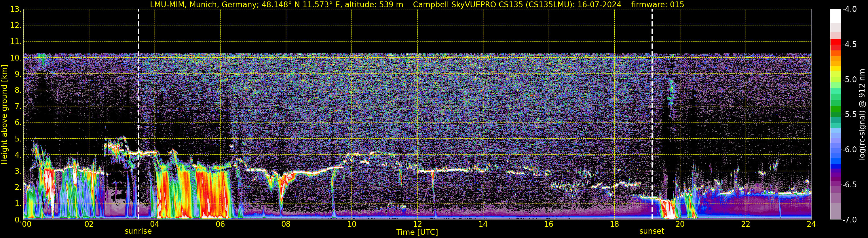Screen dimensions: 868x238
Task: Click colorbar tick label '-5.0'
Action: pos(849,80)
